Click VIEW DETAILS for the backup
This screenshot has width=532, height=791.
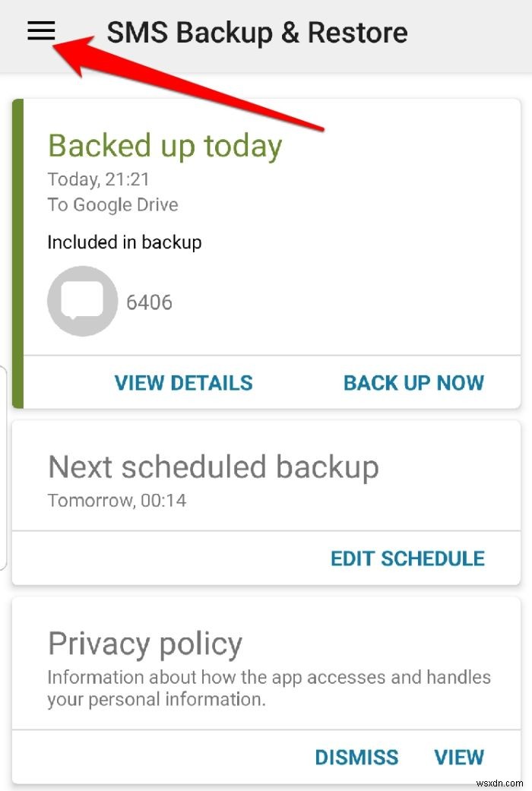click(x=183, y=383)
